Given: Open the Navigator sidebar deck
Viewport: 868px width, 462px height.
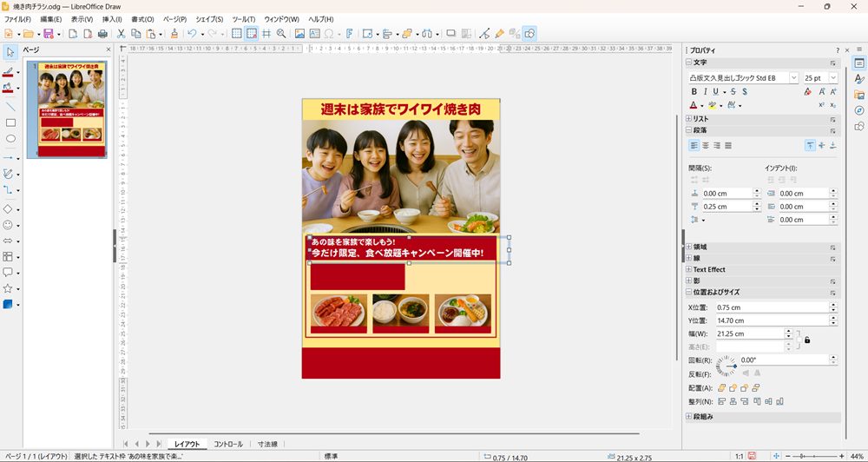Looking at the screenshot, I should point(859,110).
